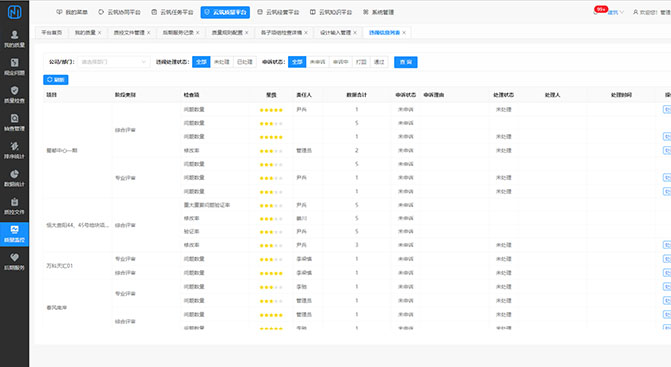Click the blue 查询 search button
Screen dimensions: 671x367
pos(406,62)
